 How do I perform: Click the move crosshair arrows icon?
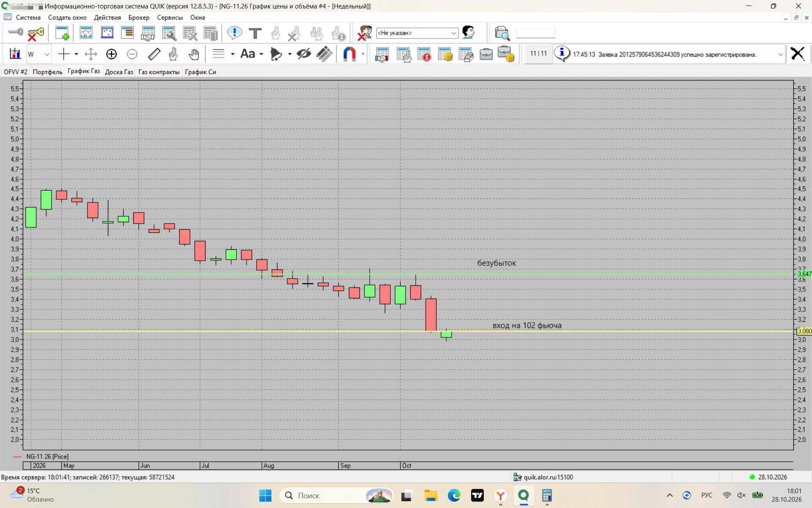(x=91, y=54)
